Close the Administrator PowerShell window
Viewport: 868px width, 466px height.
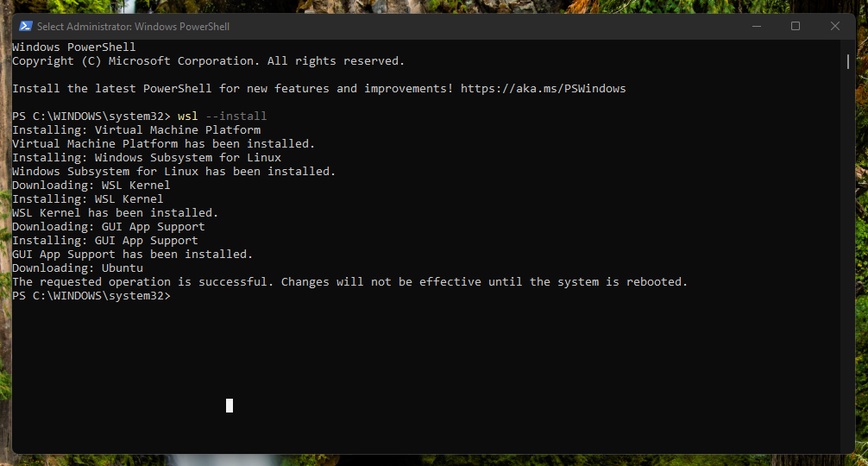coord(835,27)
